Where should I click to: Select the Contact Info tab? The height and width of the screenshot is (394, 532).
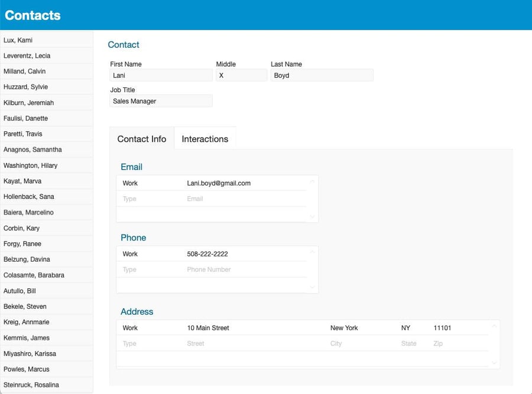click(x=142, y=139)
